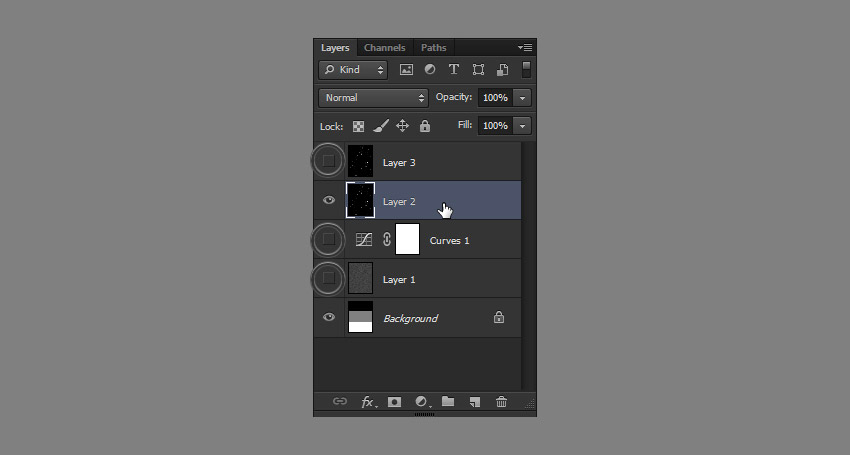Select Curves 1 layer mask thumbnail
The height and width of the screenshot is (455, 850).
(408, 239)
